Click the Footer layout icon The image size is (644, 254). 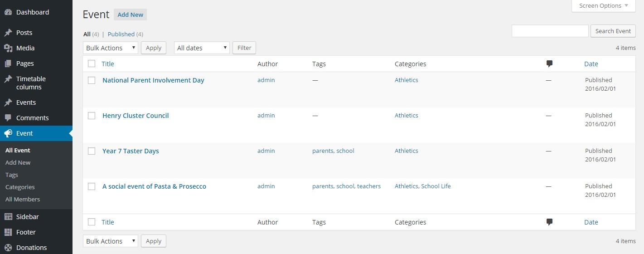tap(8, 232)
